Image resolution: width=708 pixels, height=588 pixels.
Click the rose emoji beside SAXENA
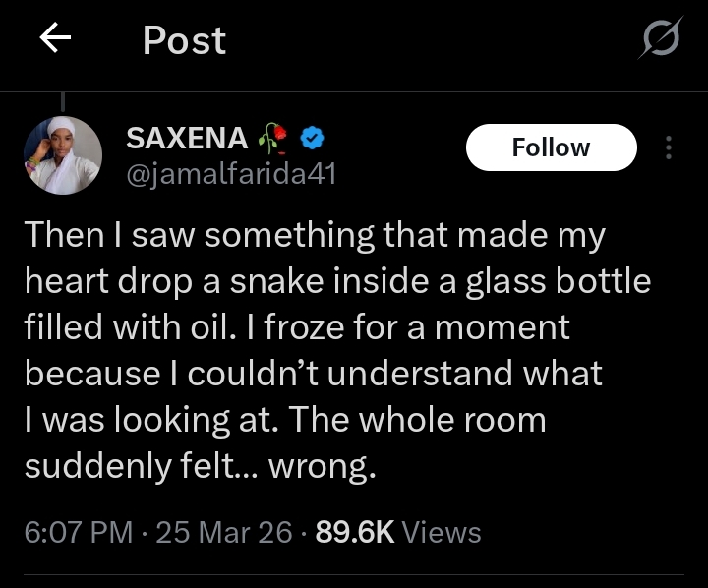274,141
